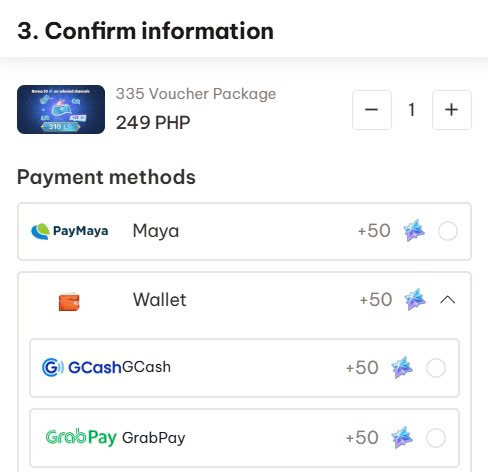Viewport: 488px width, 472px height.
Task: Click the Wallet payment method label
Action: click(x=160, y=299)
